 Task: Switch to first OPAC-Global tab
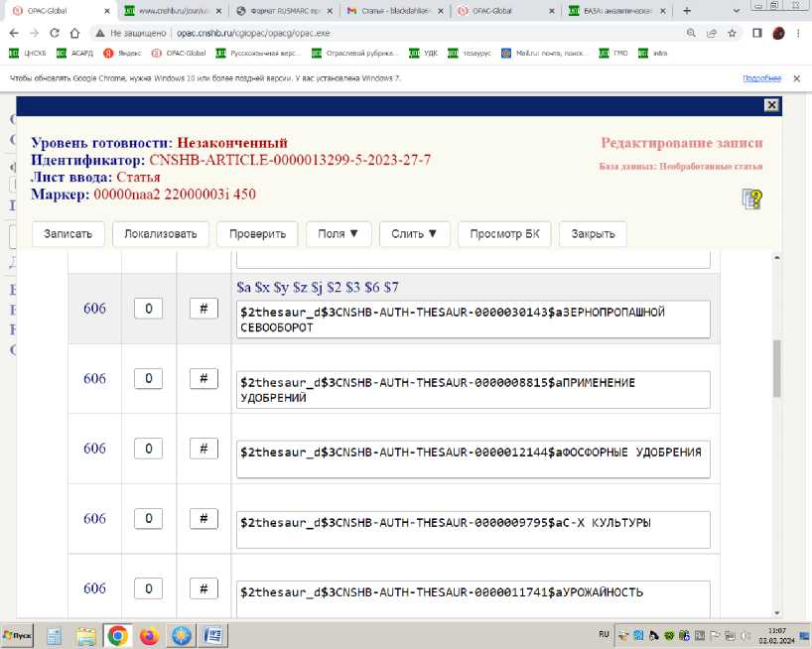(x=63, y=10)
